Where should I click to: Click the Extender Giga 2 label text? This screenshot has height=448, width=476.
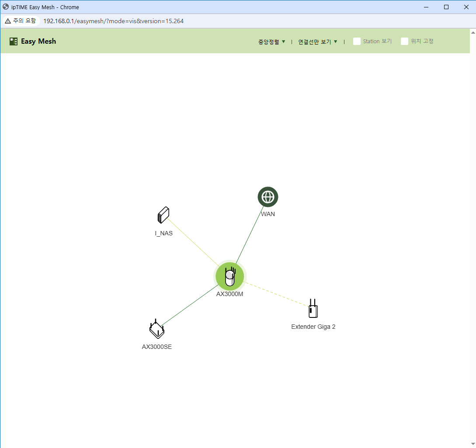click(313, 327)
